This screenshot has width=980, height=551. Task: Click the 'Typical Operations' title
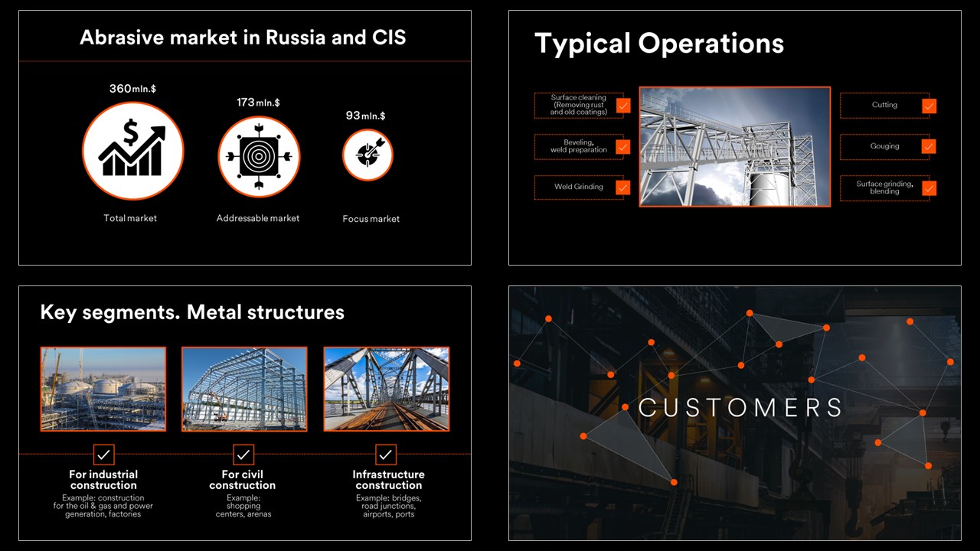pyautogui.click(x=659, y=44)
